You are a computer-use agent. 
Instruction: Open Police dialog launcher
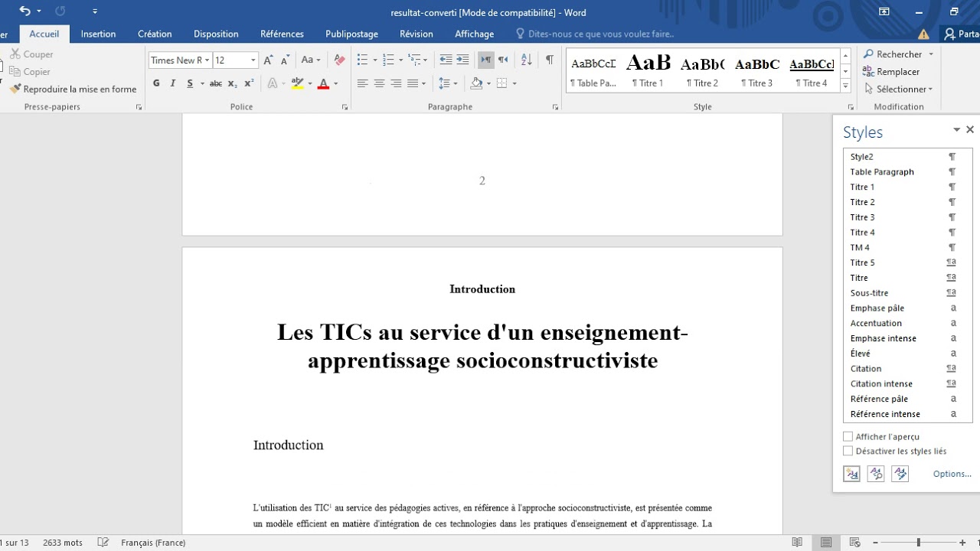point(345,107)
